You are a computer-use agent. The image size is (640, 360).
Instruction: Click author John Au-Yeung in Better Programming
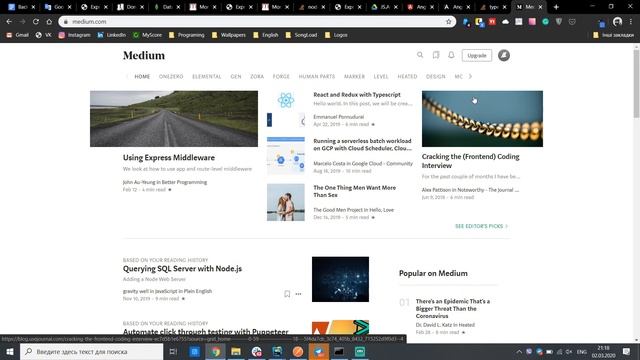(165, 182)
